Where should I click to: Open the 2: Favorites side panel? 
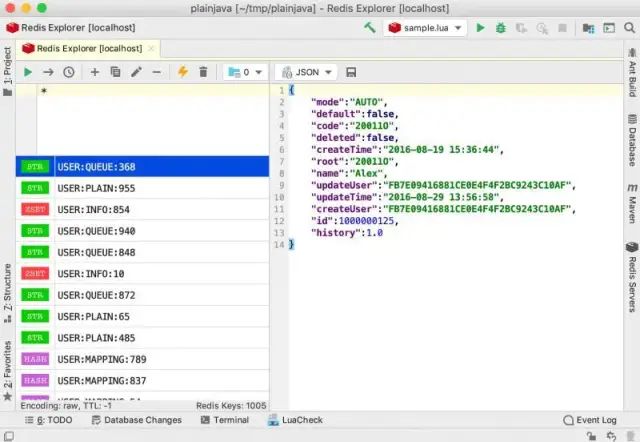[x=8, y=370]
